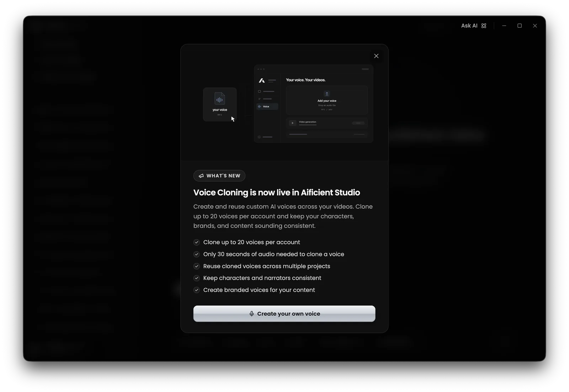Viewport: 569px width, 392px height.
Task: Click text Reuse cloned voices across multiple projects
Action: coord(267,266)
